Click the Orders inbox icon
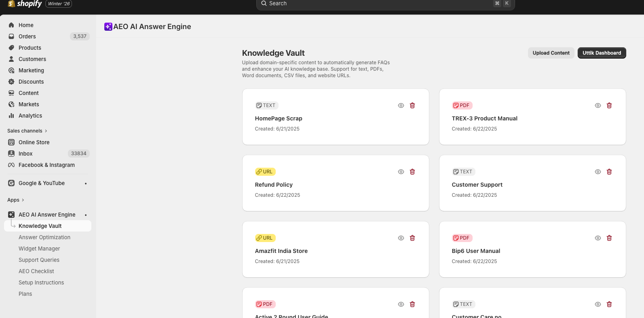 pyautogui.click(x=11, y=36)
